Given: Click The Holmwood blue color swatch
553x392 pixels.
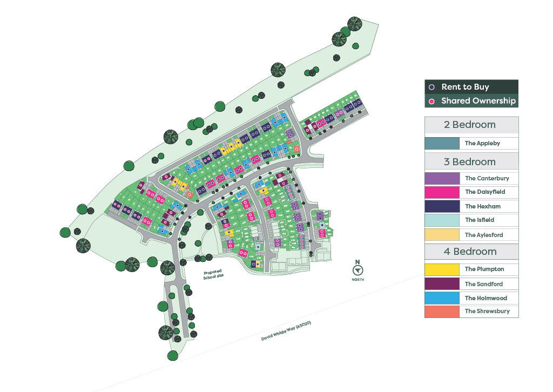Looking at the screenshot, I should click(x=442, y=298).
